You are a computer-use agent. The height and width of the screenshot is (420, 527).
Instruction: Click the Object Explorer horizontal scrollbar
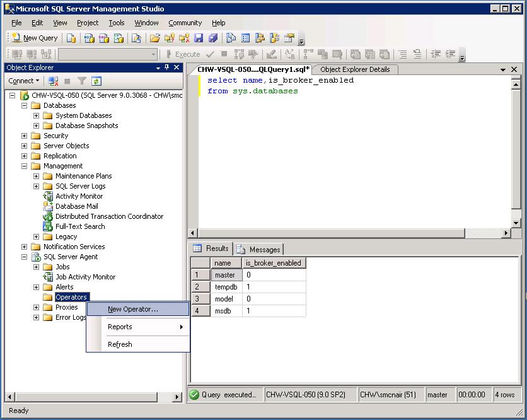(86, 397)
